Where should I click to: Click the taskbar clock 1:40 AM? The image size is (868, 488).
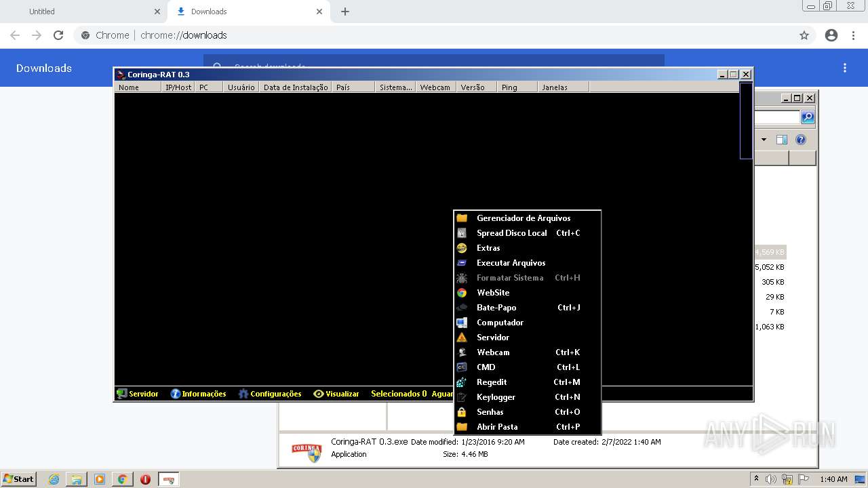[833, 479]
